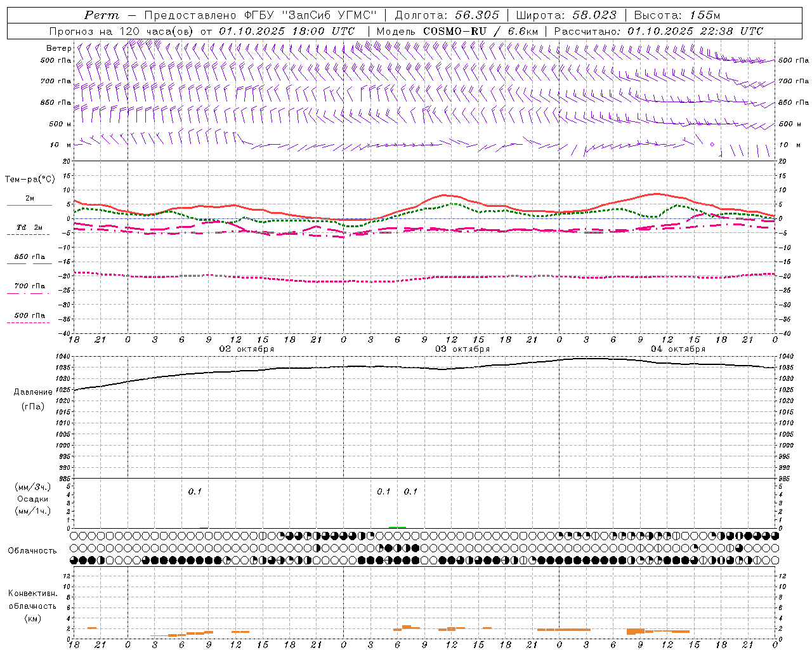Click '04 октября' date label
Viewport: 812px width, 650px height.
[678, 348]
